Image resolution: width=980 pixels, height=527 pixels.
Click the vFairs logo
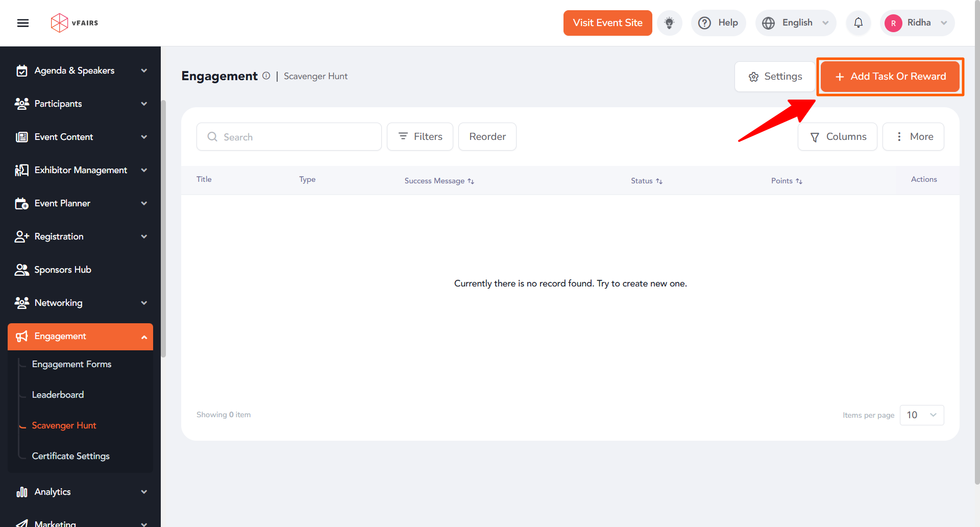75,23
